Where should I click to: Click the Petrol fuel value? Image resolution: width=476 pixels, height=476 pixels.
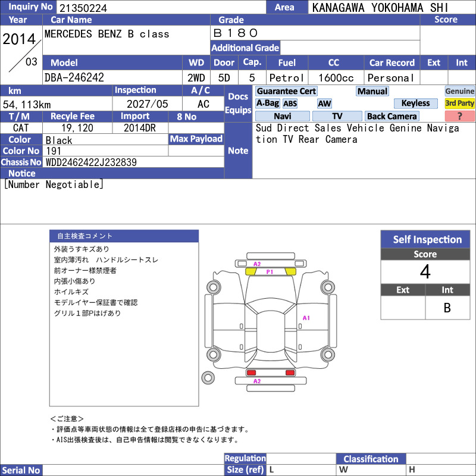pyautogui.click(x=287, y=78)
